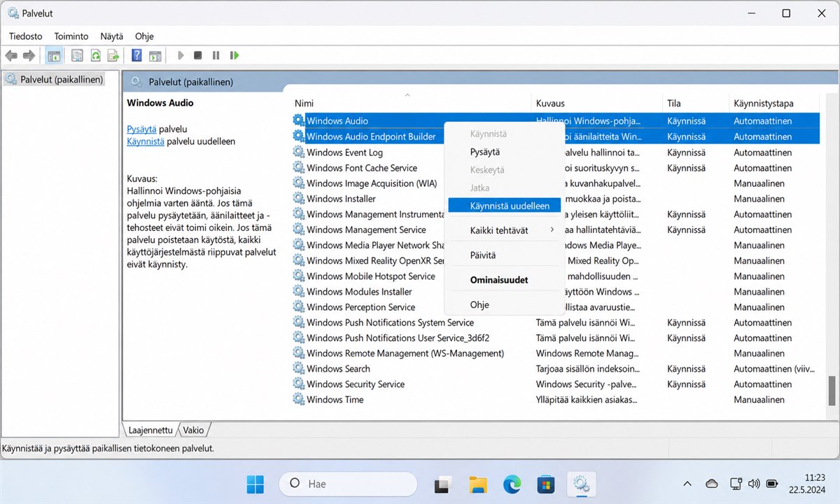Viewport: 840px width, 504px height.
Task: Click the Back arrow in the toolbar
Action: [11, 55]
